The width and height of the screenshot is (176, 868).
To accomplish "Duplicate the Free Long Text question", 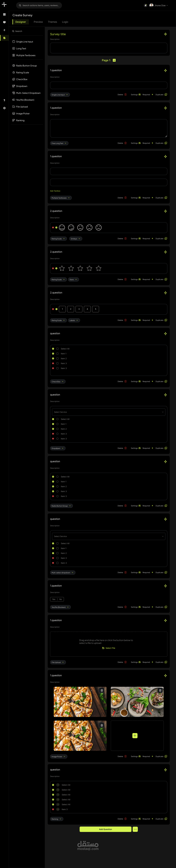I will tap(161, 143).
